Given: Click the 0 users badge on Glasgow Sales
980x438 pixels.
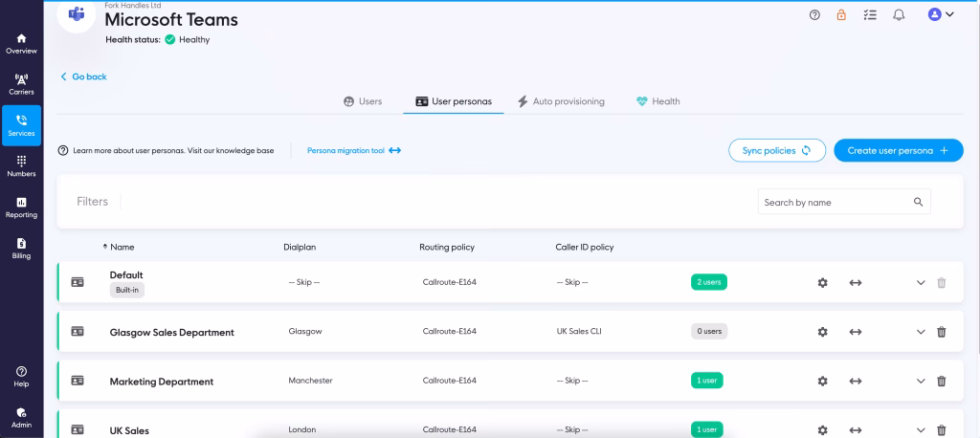Looking at the screenshot, I should point(709,331).
